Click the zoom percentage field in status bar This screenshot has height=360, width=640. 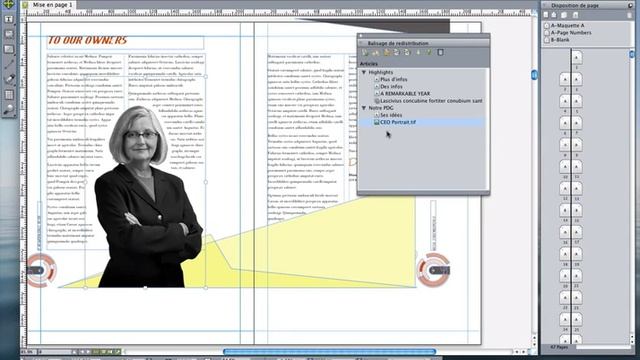click(27, 351)
